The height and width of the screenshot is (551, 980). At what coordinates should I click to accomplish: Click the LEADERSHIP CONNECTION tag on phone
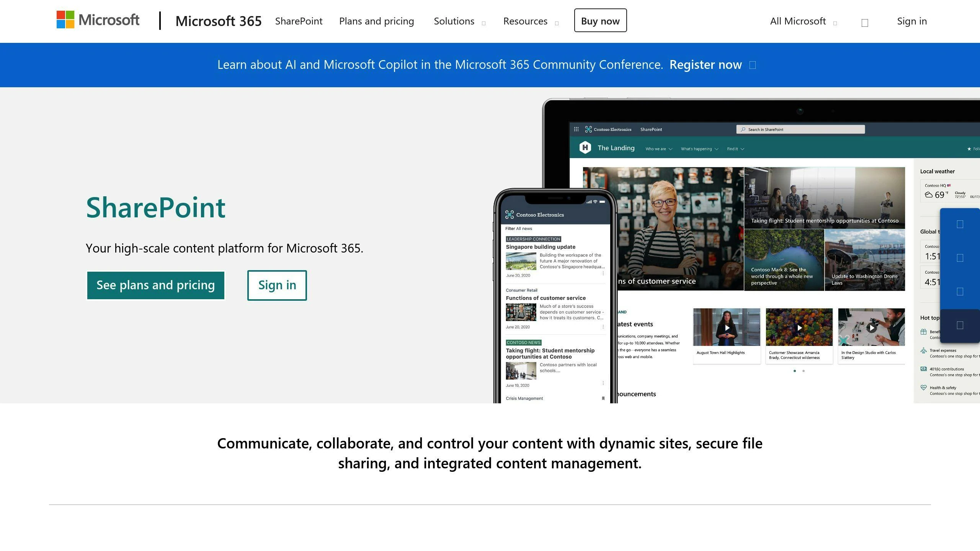point(533,239)
